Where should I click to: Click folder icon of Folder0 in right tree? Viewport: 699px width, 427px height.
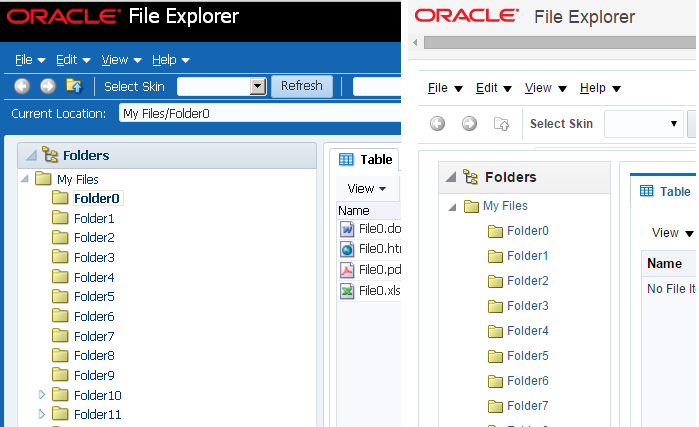pos(495,231)
